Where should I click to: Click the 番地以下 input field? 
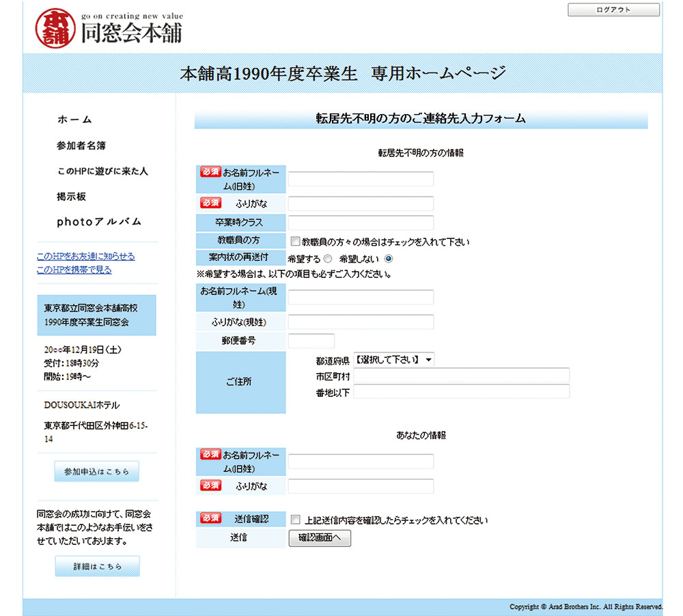click(x=461, y=391)
